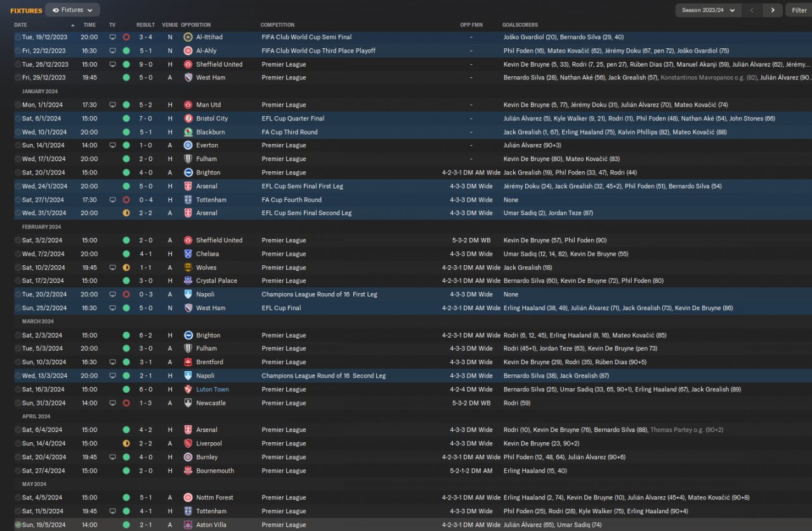The height and width of the screenshot is (531, 812).
Task: Click the Opp Fmn column header
Action: click(471, 25)
